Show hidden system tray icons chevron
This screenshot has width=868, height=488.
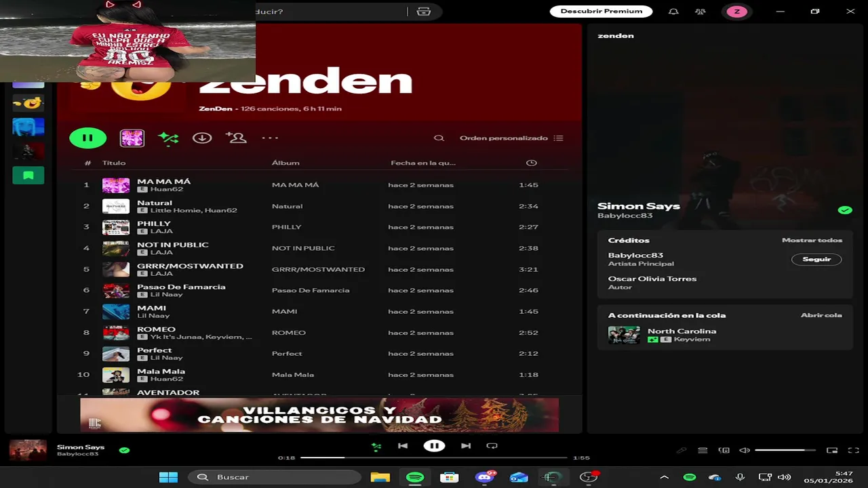[665, 477]
